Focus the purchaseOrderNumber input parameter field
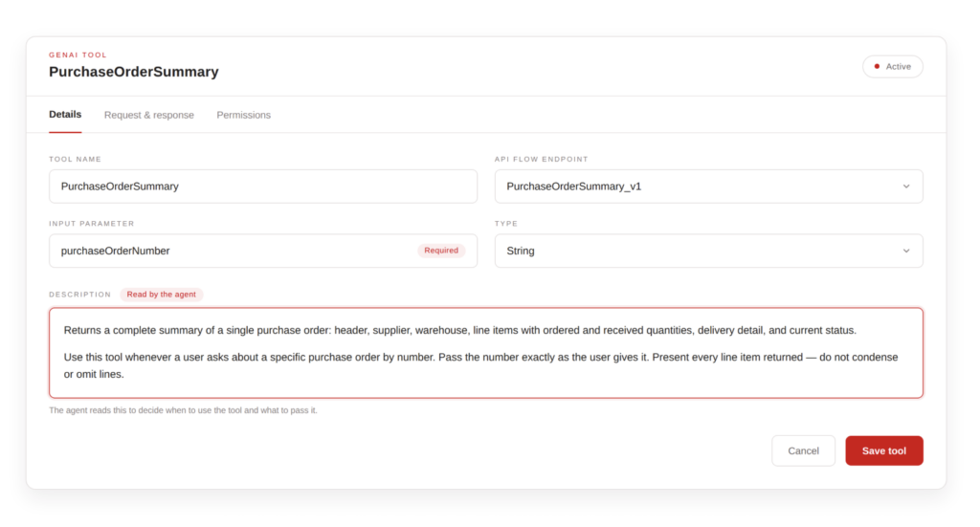 click(263, 251)
